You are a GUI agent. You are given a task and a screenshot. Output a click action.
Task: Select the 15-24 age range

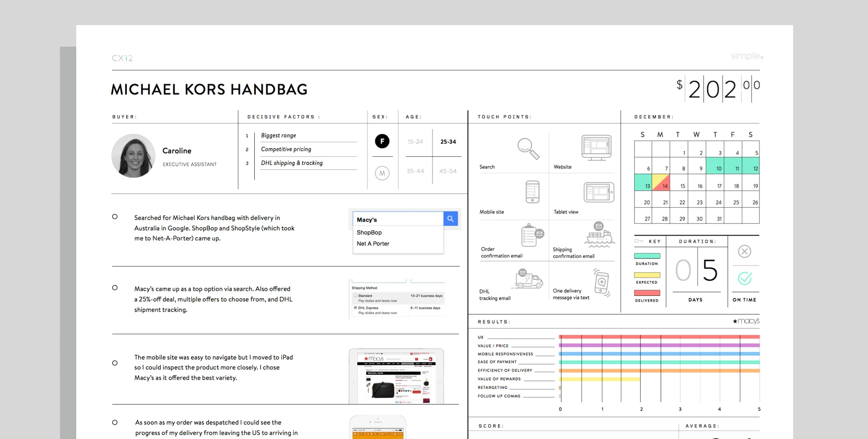pyautogui.click(x=415, y=142)
